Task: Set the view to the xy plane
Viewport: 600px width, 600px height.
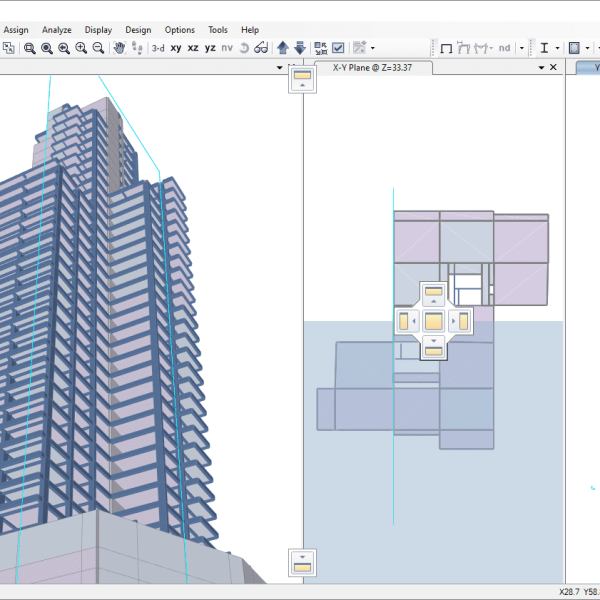Action: (x=176, y=48)
